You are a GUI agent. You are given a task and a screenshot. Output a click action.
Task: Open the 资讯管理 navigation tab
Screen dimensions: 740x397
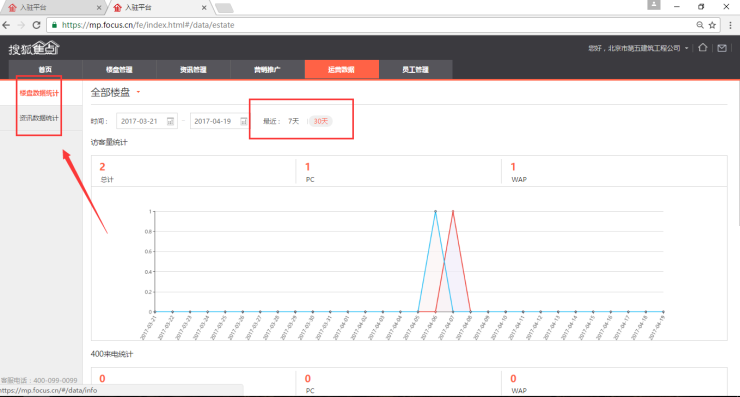point(193,69)
